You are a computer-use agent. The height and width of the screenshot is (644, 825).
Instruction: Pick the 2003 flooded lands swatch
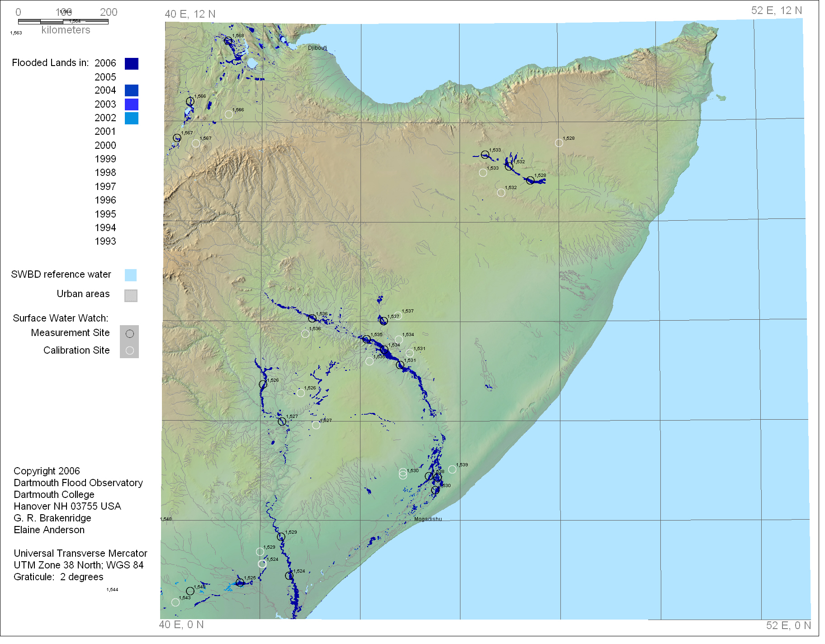132,104
